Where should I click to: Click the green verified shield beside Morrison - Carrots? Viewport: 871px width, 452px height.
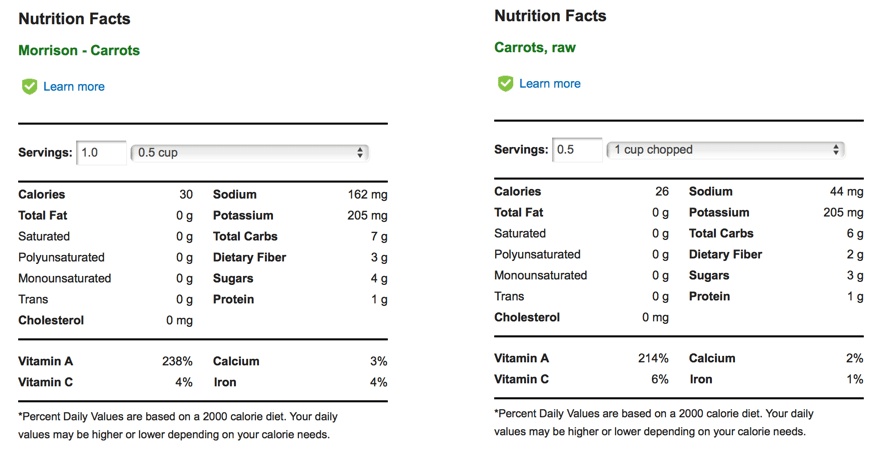29,87
